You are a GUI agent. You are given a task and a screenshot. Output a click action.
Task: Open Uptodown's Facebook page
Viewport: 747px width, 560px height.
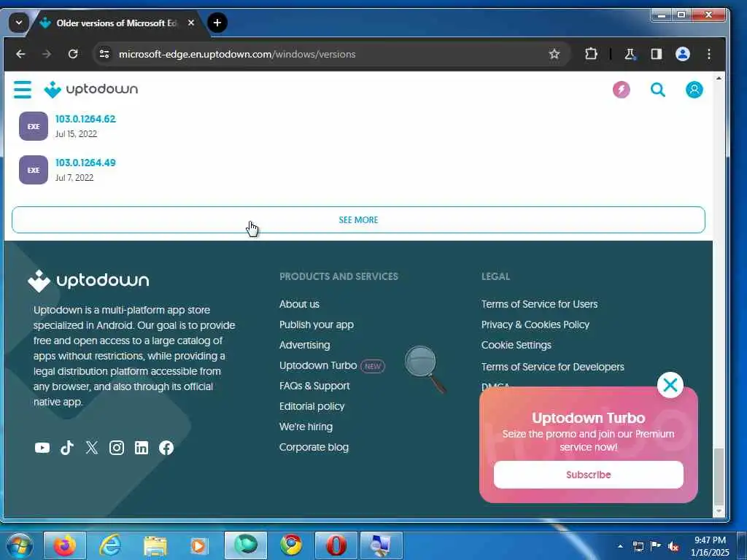166,448
